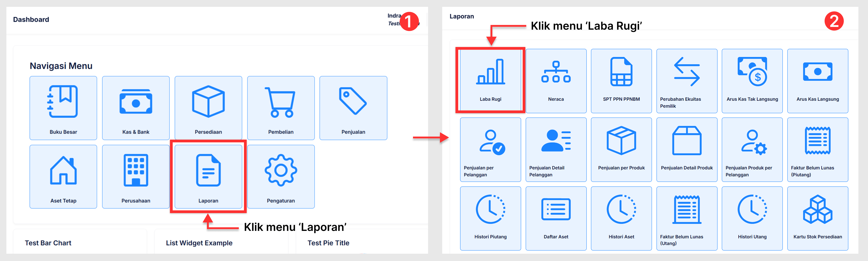Open the Perusahaan building icon
Viewport: 868px width, 261px height.
(136, 170)
